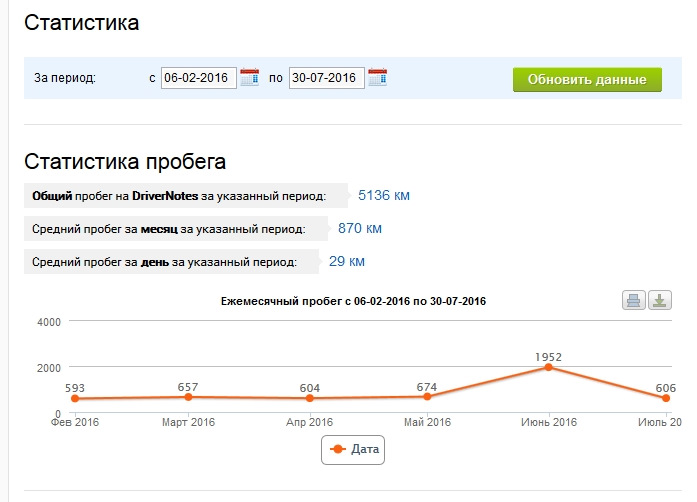The height and width of the screenshot is (502, 697).
Task: Click the Статистика page heading
Action: pos(82,23)
